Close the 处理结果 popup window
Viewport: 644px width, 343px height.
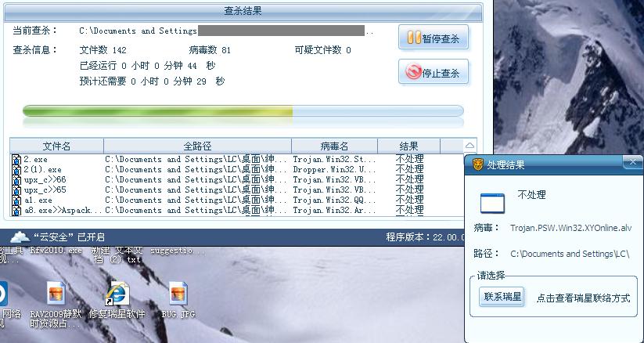(633, 162)
